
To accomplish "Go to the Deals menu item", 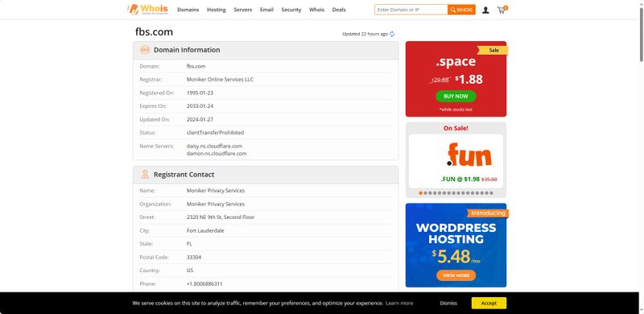I will (339, 10).
